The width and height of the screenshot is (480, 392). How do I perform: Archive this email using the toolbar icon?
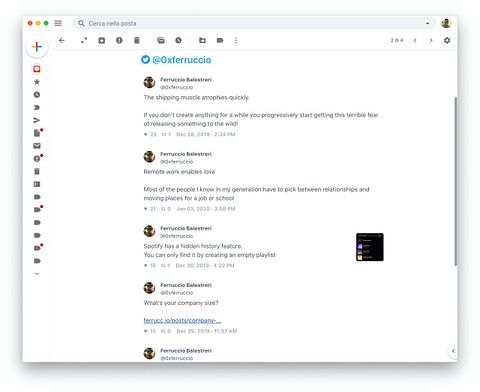point(102,40)
